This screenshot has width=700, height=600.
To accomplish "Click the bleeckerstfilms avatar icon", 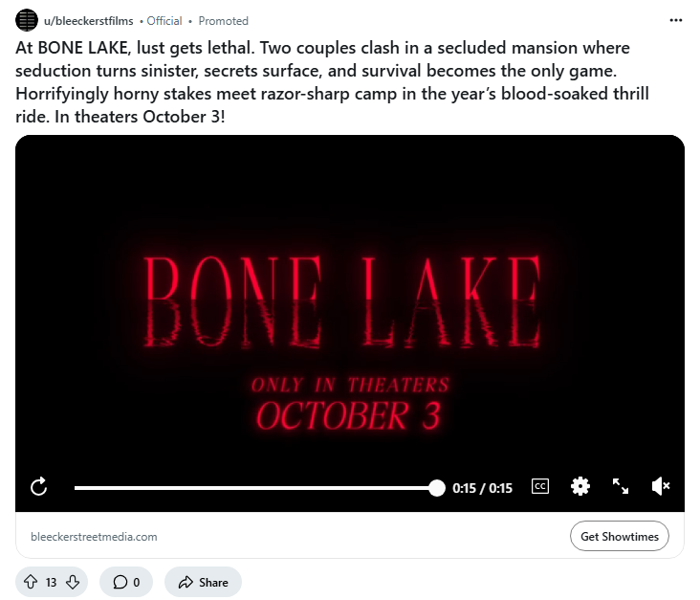I will 27,21.
